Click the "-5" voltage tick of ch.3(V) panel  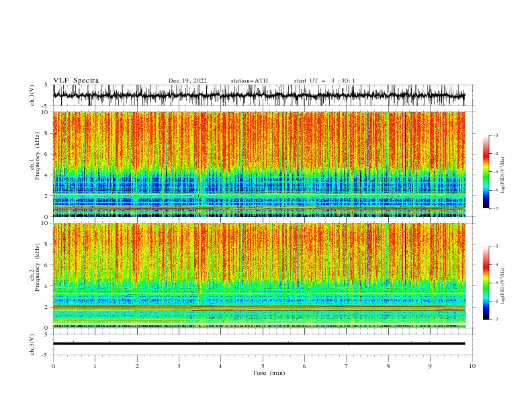pyautogui.click(x=45, y=355)
